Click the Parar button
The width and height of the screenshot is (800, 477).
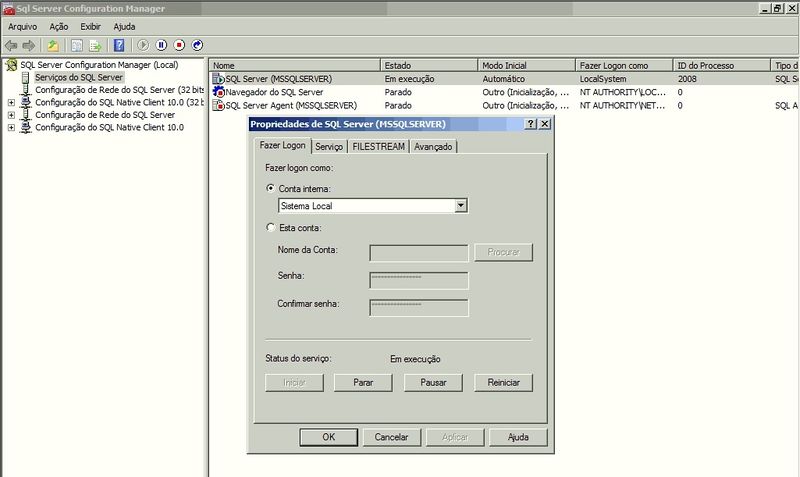363,383
